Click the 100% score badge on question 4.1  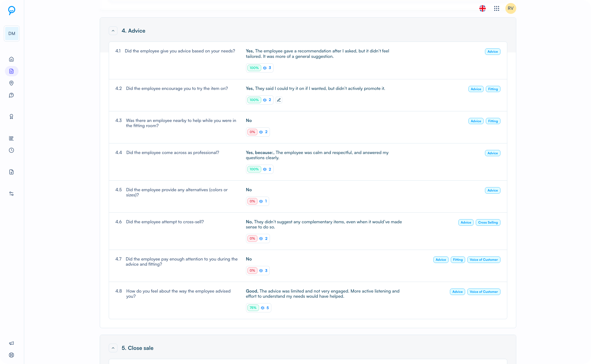tap(254, 68)
